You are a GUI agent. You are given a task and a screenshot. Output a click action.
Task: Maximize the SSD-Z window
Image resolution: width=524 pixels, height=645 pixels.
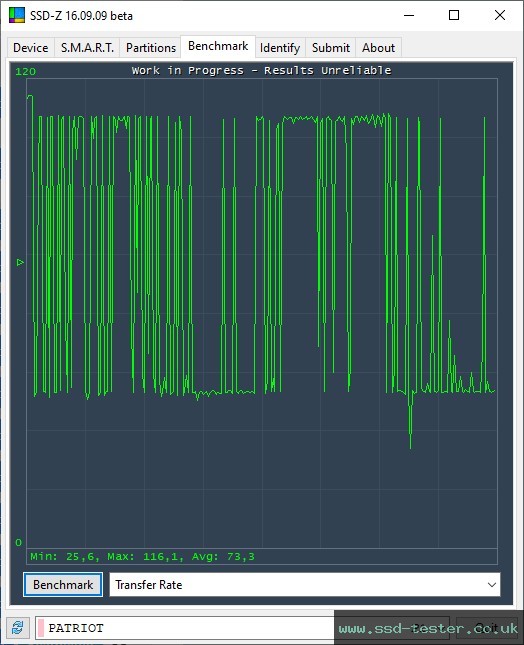click(x=454, y=16)
